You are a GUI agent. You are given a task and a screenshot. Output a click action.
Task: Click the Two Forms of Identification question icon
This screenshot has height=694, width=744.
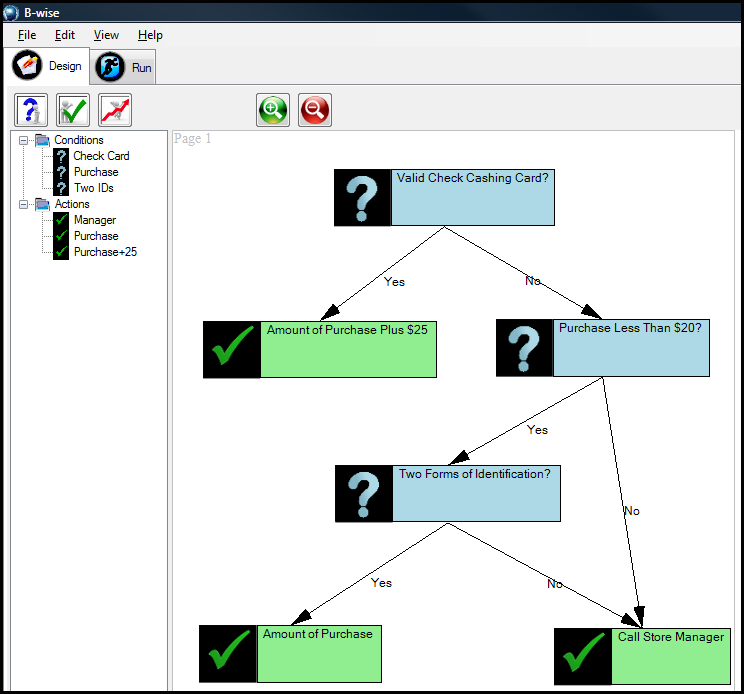coord(364,493)
